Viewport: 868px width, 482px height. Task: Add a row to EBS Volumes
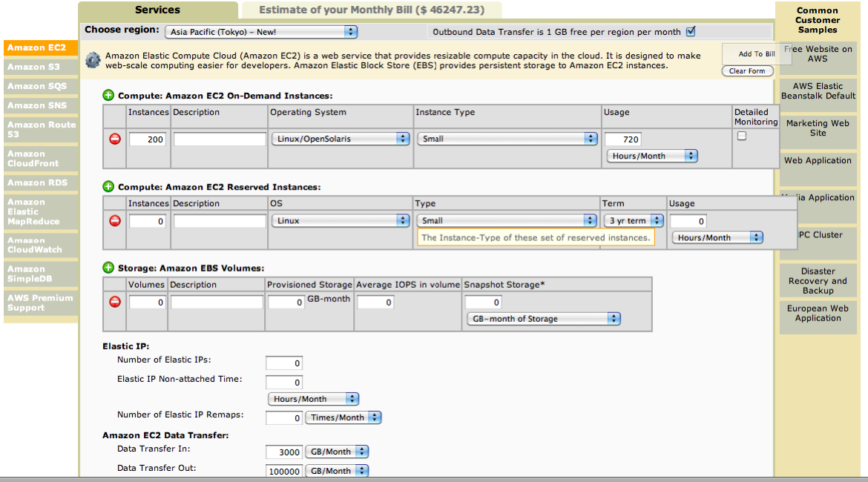click(108, 268)
